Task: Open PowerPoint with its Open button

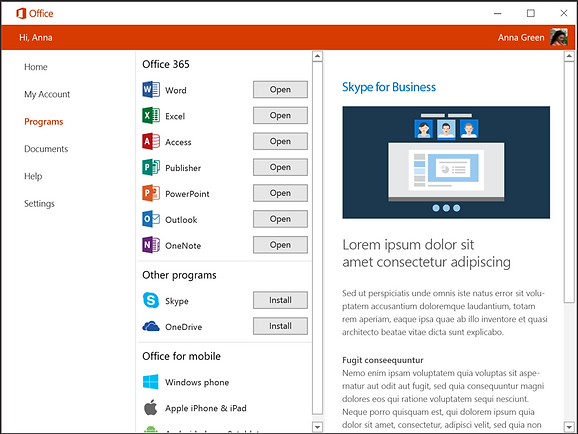Action: coord(280,193)
